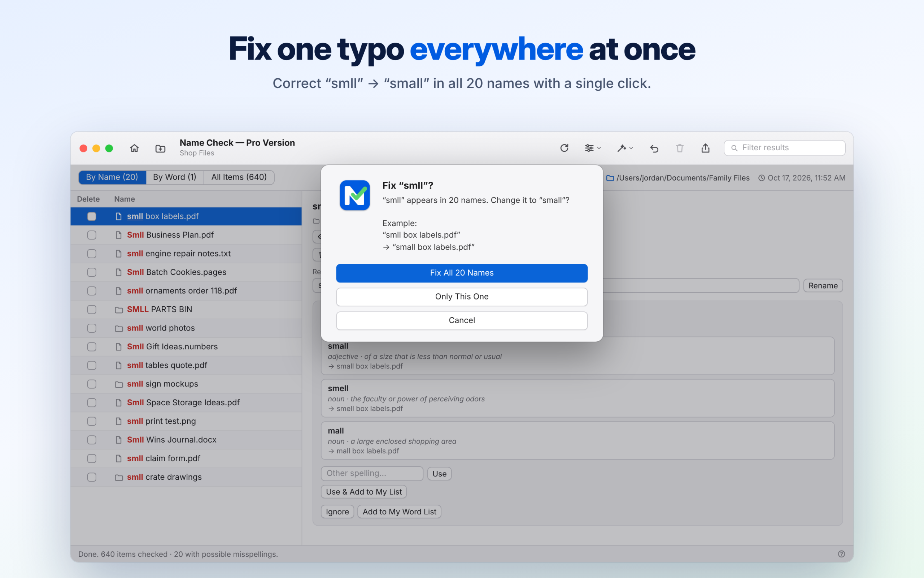This screenshot has width=924, height=578.
Task: Choose Only This One in dialog
Action: click(x=462, y=297)
